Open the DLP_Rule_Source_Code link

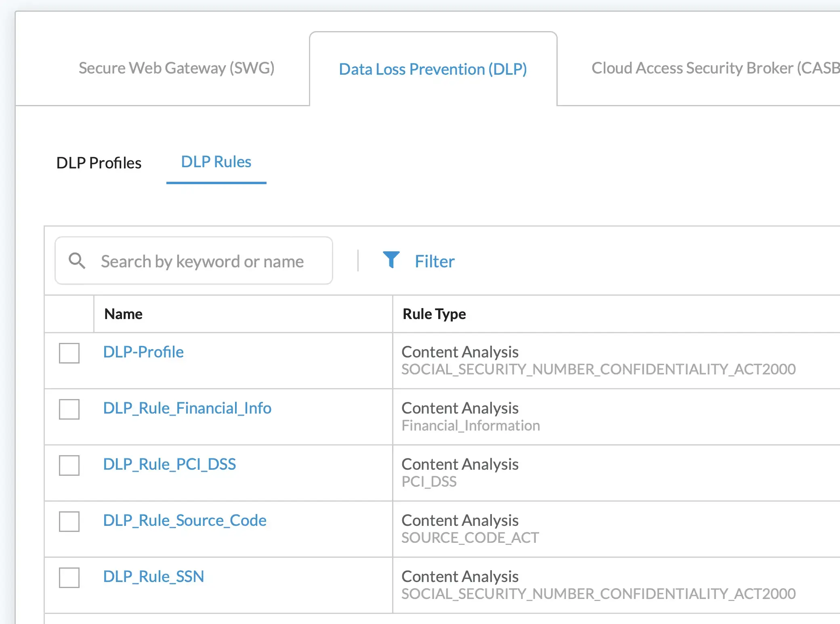coord(185,520)
